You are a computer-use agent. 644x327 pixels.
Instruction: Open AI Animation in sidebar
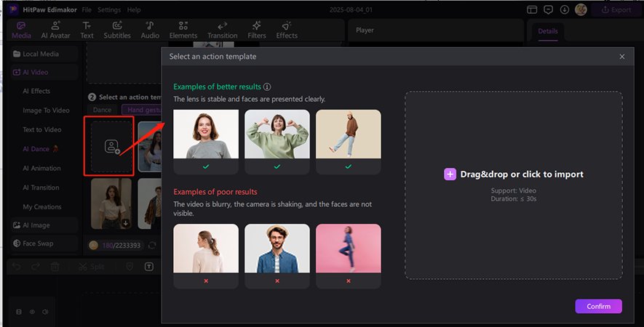[41, 168]
